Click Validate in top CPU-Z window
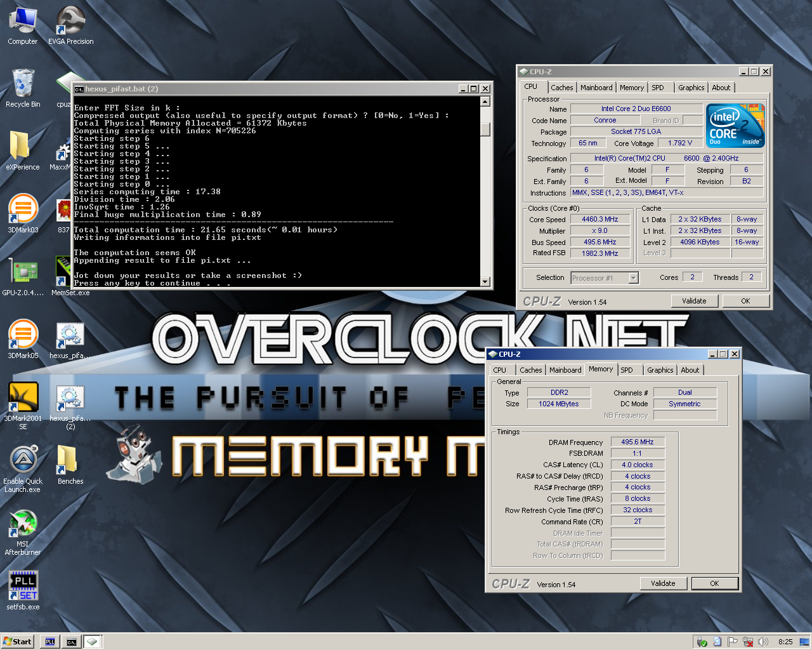The image size is (812, 650). point(694,301)
